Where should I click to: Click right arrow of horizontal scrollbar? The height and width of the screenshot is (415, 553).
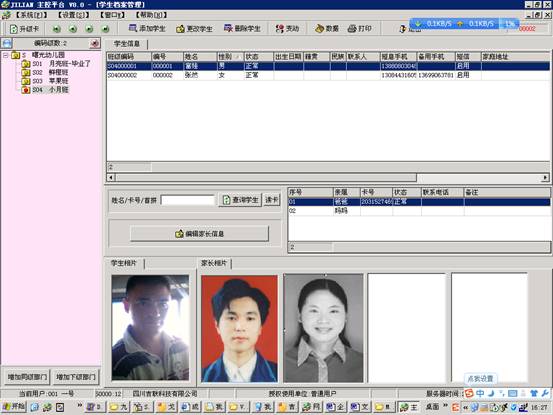point(546,177)
